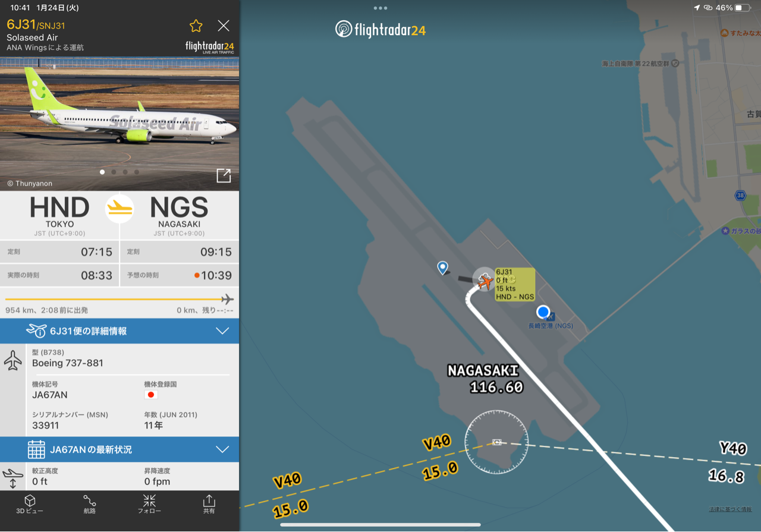Open the three-dot multitasking menu at top

click(x=380, y=8)
